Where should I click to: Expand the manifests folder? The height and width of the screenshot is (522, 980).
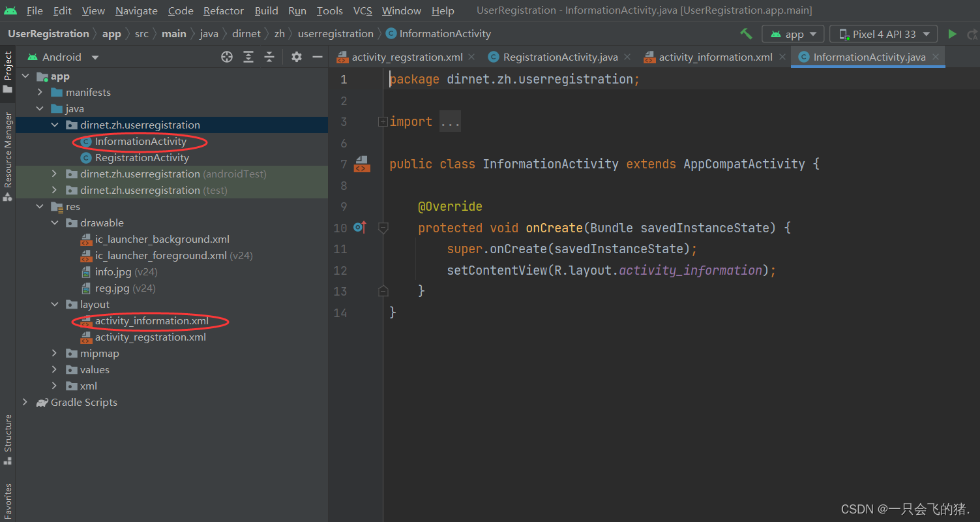pyautogui.click(x=40, y=93)
